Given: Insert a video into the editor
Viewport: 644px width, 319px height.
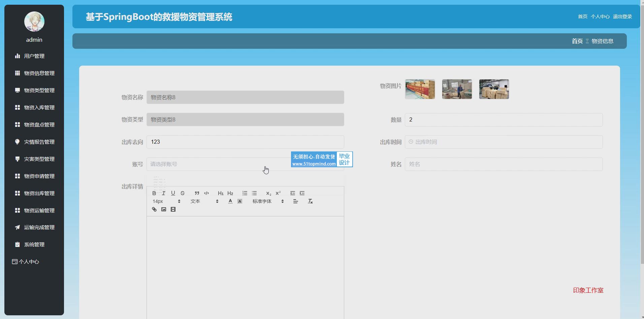Looking at the screenshot, I should click(173, 209).
